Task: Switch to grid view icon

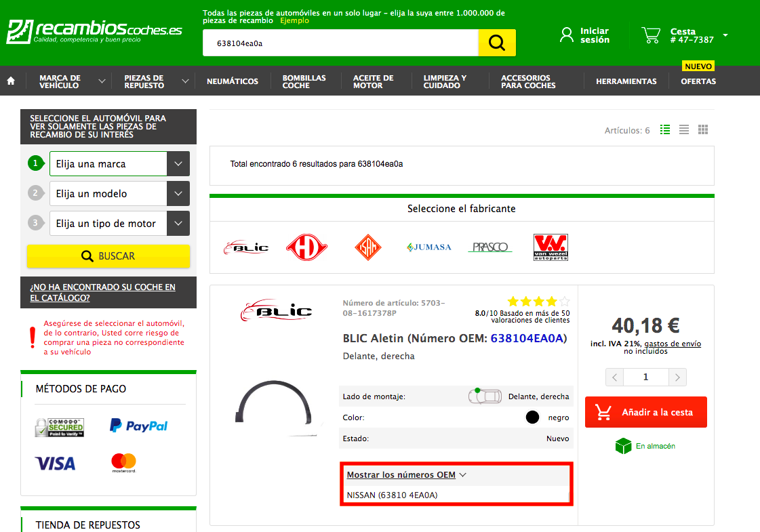Action: (x=703, y=130)
